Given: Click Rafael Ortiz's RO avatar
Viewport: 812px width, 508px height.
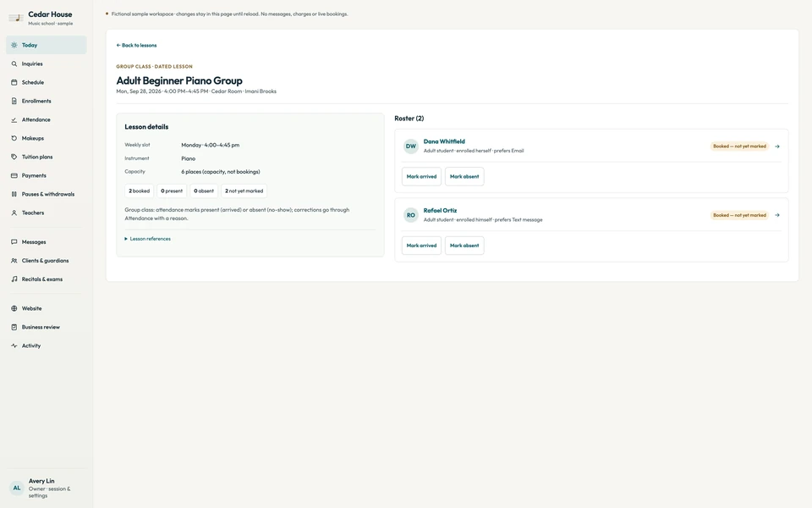Looking at the screenshot, I should click(x=411, y=215).
